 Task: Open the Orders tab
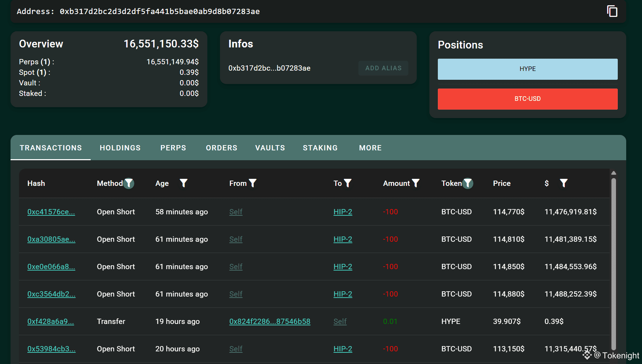click(x=222, y=148)
